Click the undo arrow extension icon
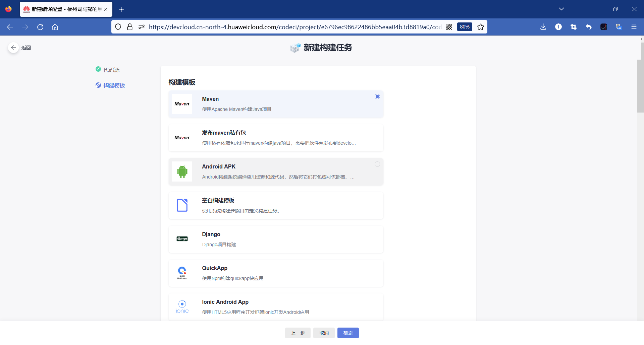The width and height of the screenshot is (644, 345). tap(589, 27)
